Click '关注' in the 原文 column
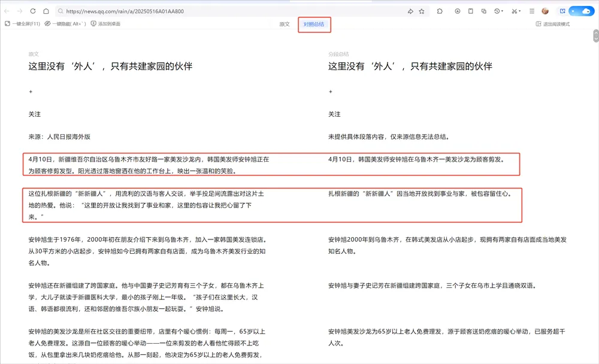The height and width of the screenshot is (364, 599). point(34,114)
